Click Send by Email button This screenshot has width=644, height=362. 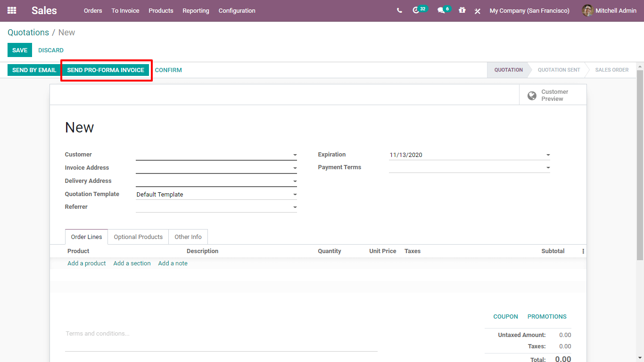click(34, 70)
